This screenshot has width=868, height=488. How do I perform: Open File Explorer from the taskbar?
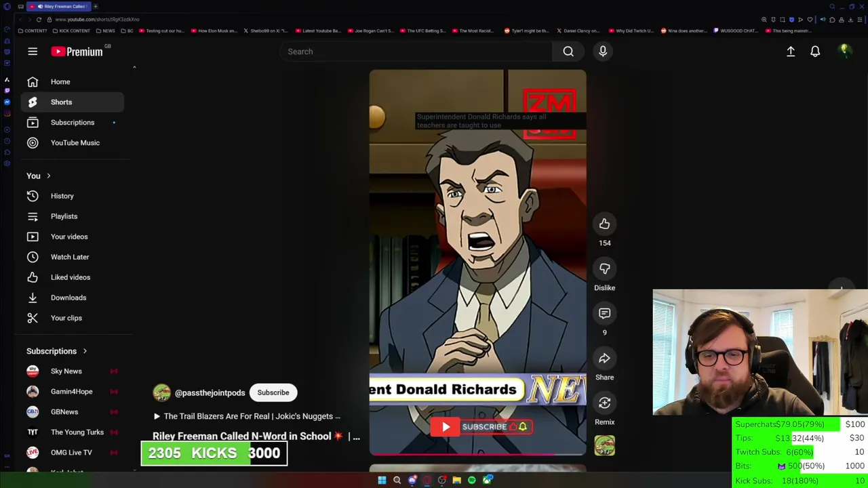pos(456,480)
